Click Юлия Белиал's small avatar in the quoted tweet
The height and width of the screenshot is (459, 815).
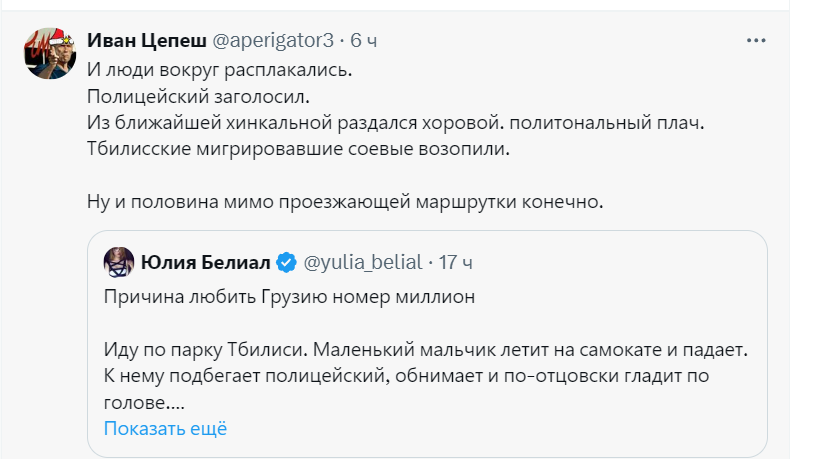pyautogui.click(x=119, y=263)
